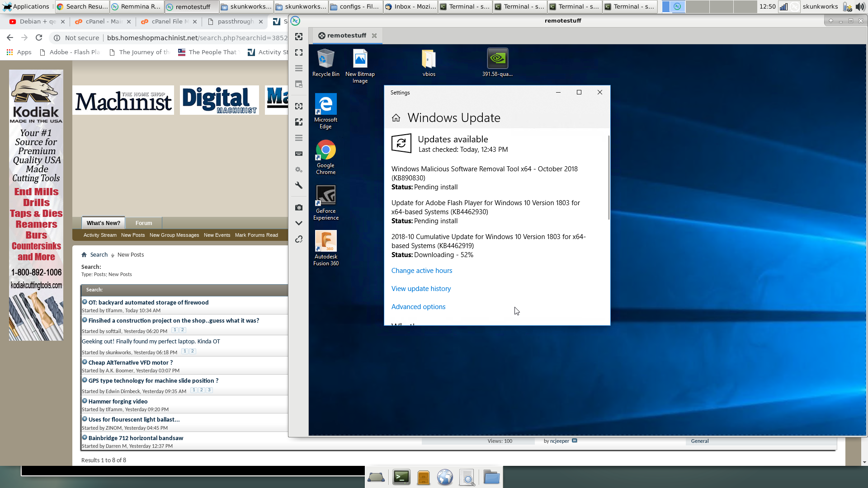Open New Group Messages link

[174, 235]
